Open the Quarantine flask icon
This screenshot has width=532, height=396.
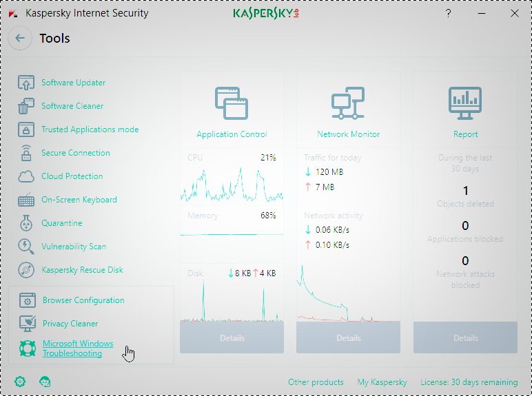[25, 223]
